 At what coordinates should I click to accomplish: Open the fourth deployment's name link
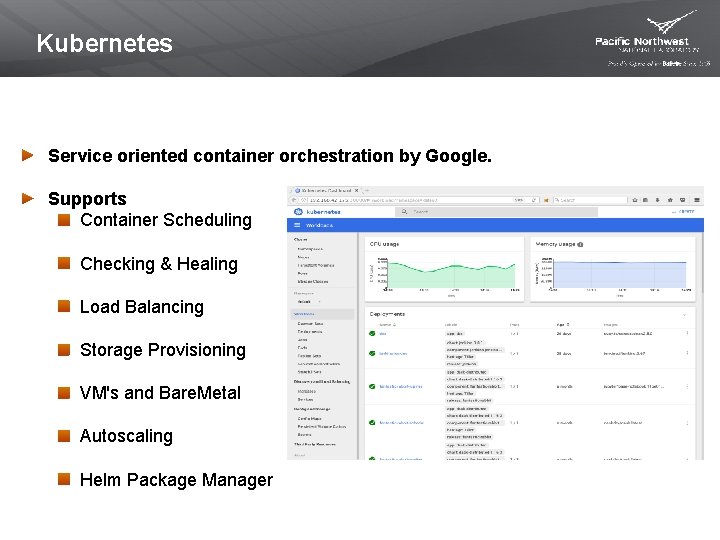pos(401,422)
